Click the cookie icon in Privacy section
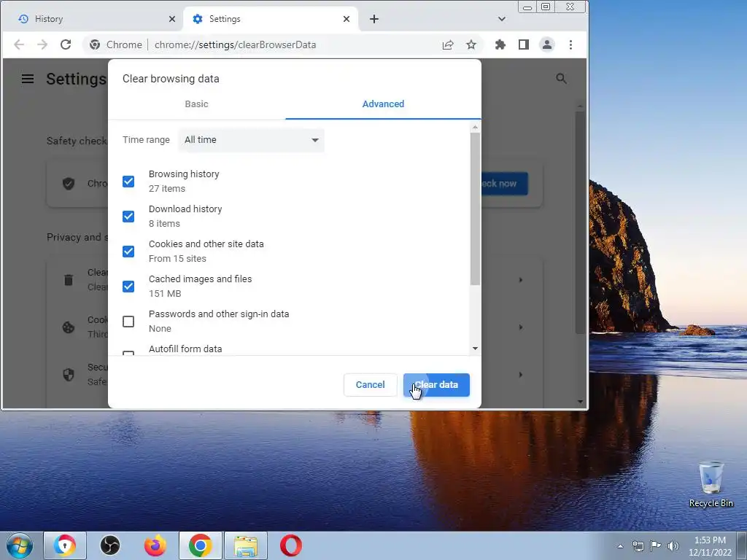The image size is (747, 560). click(69, 327)
